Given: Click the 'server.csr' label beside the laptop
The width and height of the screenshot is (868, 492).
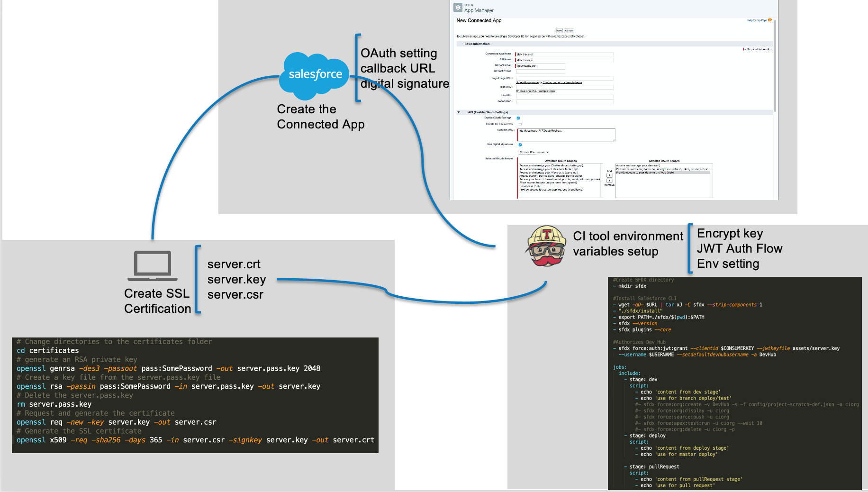Looking at the screenshot, I should 235,294.
